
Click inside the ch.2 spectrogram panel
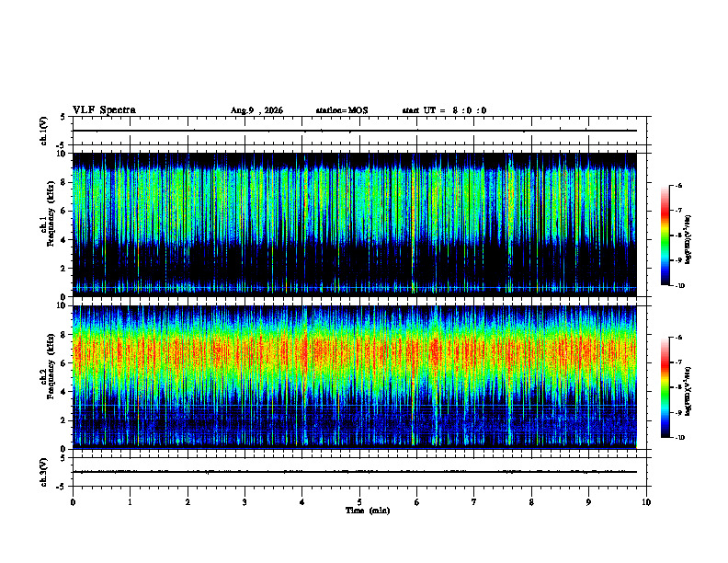click(x=355, y=377)
